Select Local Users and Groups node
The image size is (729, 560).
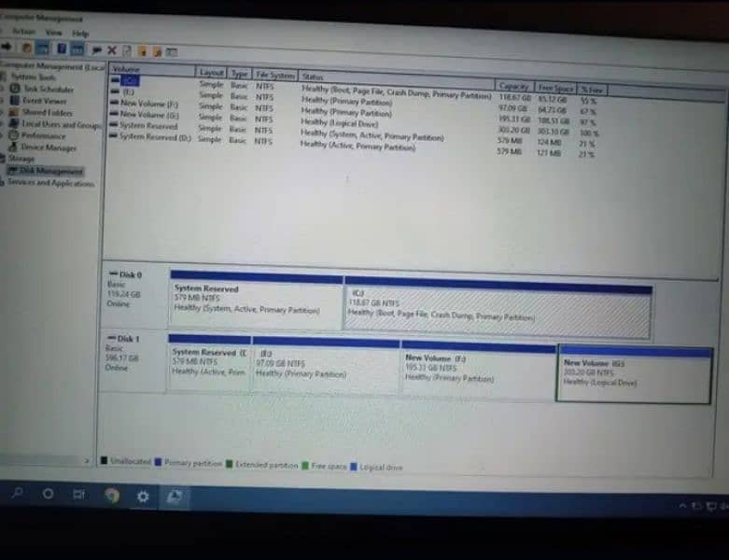pyautogui.click(x=61, y=124)
